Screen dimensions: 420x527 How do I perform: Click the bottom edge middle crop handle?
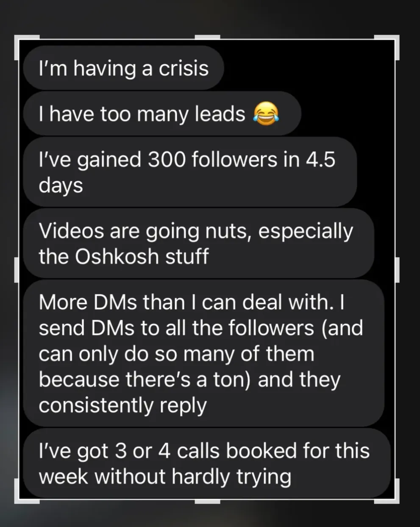coord(207,501)
